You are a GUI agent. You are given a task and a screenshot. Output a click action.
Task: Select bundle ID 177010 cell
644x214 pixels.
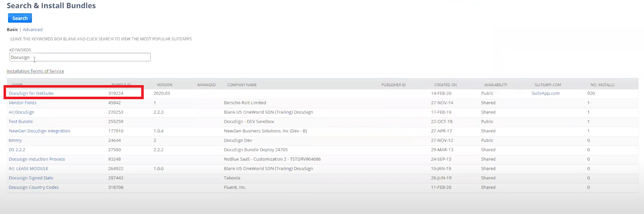[116, 131]
